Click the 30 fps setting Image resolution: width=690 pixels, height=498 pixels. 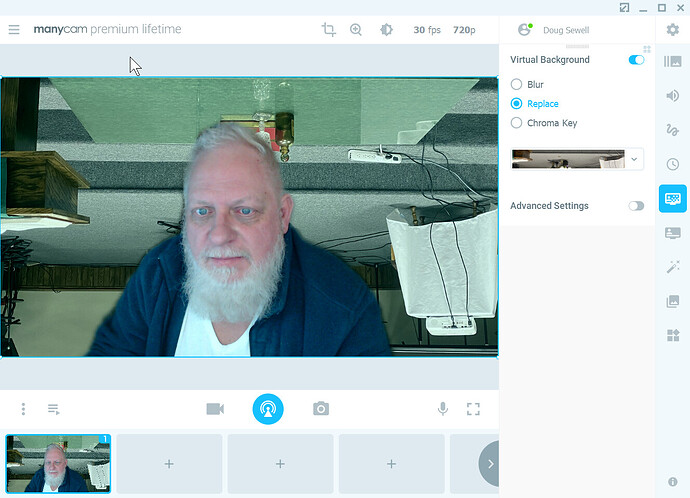click(x=427, y=30)
